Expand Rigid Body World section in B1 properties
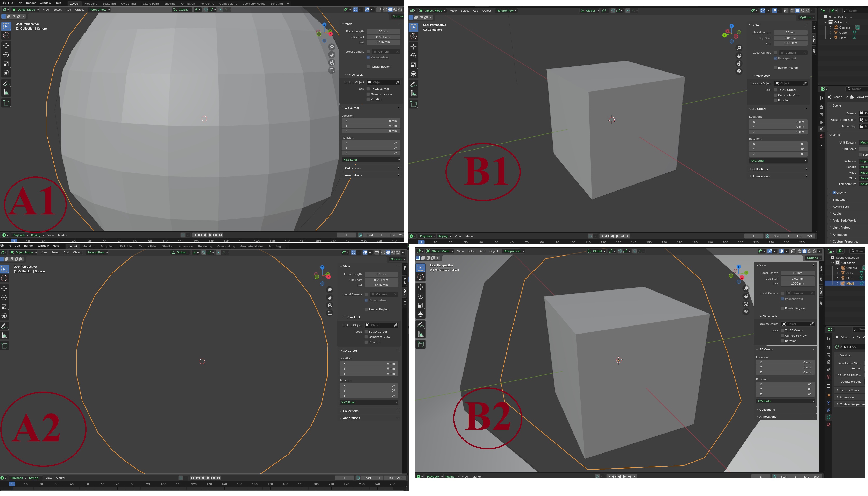Screen dimensions: 868x496 click(x=844, y=221)
